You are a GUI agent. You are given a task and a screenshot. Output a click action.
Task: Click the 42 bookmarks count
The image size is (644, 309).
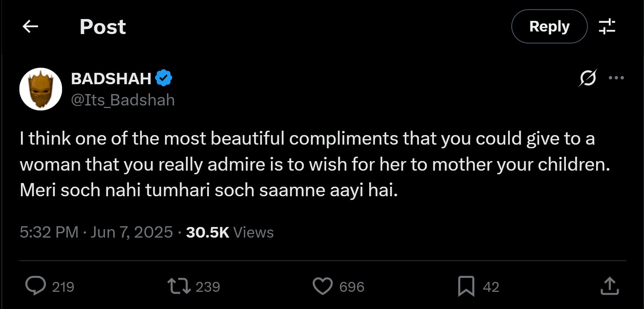(491, 287)
